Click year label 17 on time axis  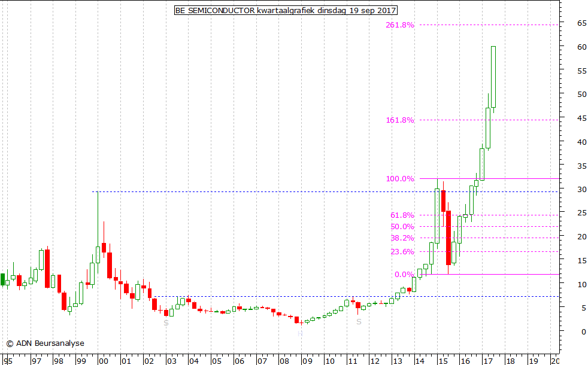tap(488, 361)
